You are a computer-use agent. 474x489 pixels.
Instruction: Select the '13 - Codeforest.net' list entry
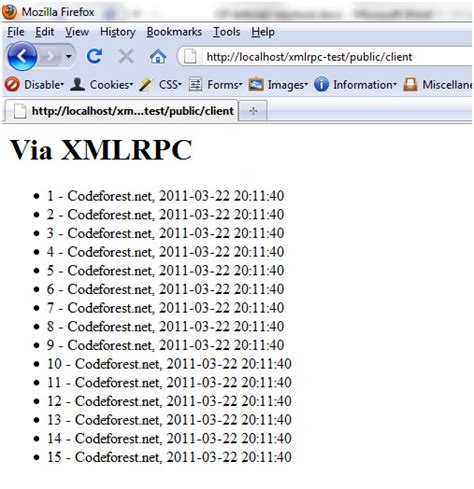pos(169,420)
